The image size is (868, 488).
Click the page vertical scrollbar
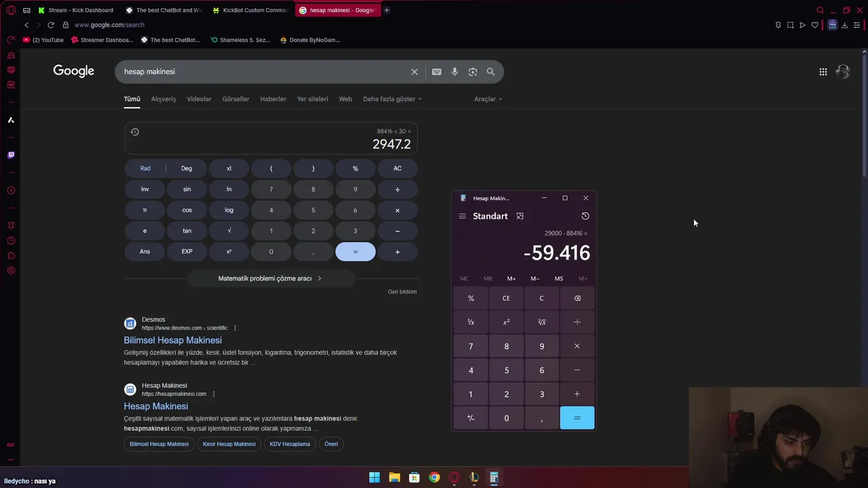coord(865,115)
